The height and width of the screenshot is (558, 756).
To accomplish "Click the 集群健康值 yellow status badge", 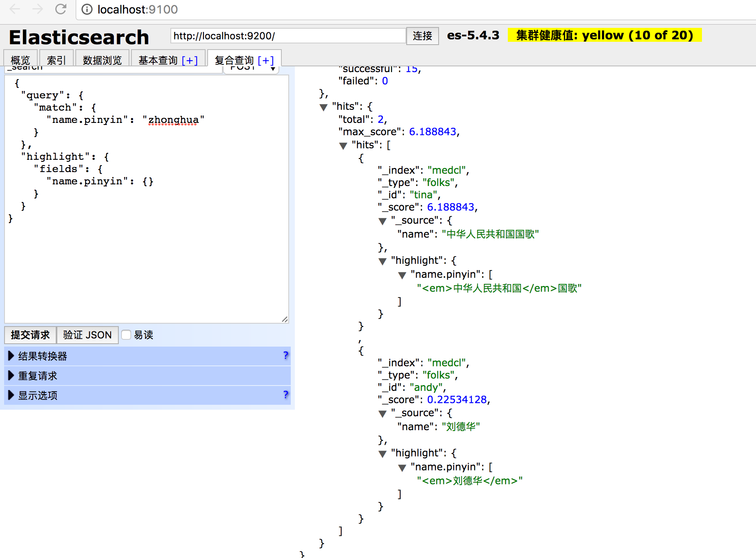I will click(x=604, y=35).
